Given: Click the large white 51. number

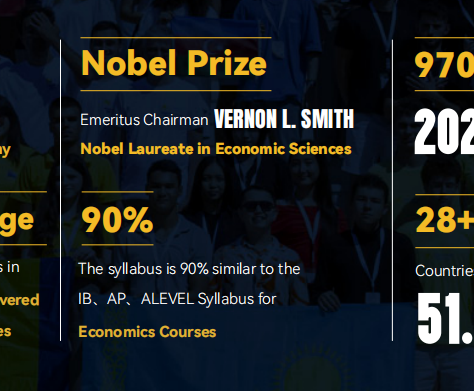Looking at the screenshot, I should click(x=445, y=319).
